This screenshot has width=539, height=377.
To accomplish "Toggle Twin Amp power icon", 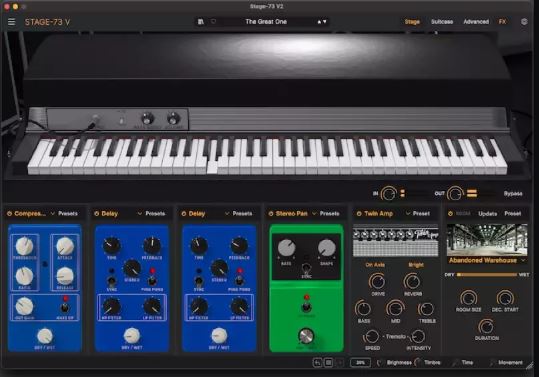I will tap(359, 214).
